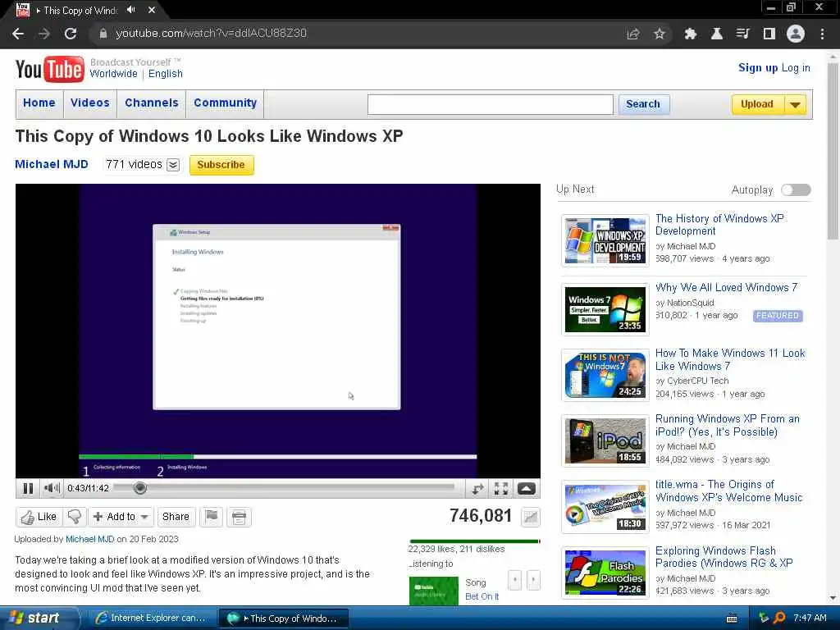840x630 pixels.
Task: Open browser profile avatar
Action: 796,34
